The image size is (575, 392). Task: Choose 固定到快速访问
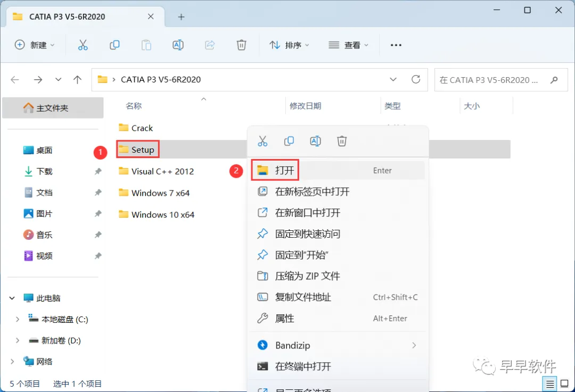338,233
